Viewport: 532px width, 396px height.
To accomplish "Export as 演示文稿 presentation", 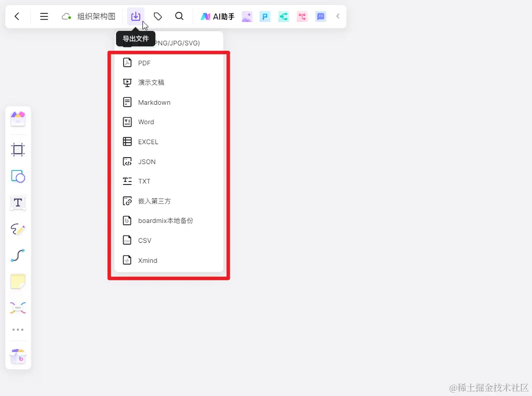I will point(169,82).
